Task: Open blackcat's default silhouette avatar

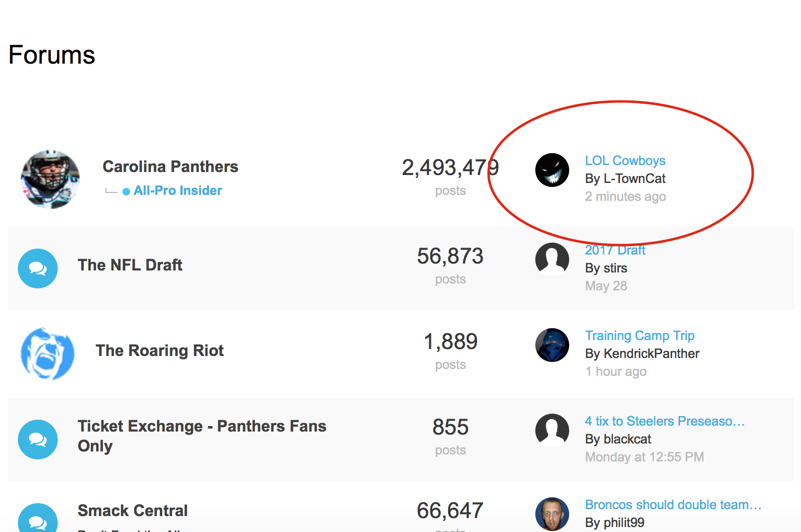Action: (552, 431)
